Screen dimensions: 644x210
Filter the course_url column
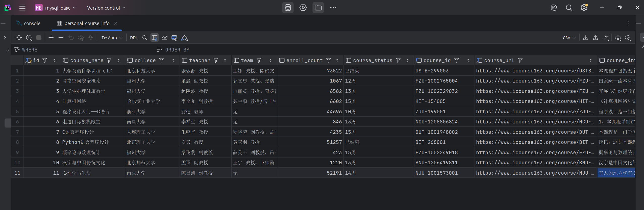point(520,61)
